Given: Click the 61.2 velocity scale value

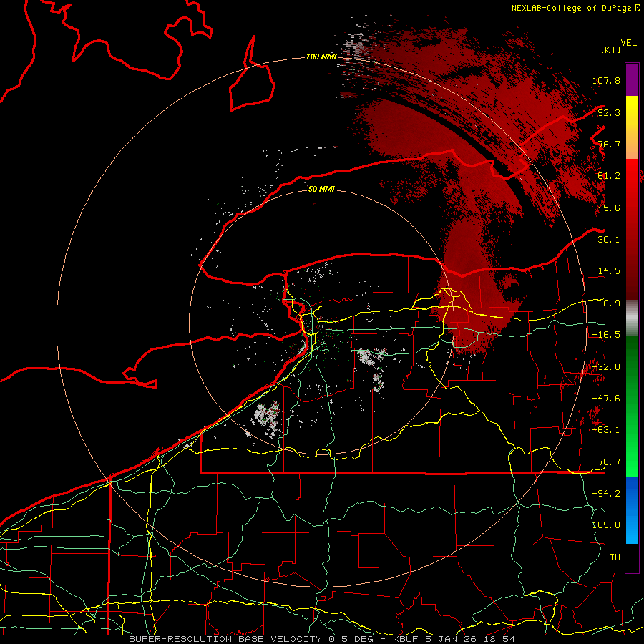Looking at the screenshot, I should (609, 176).
